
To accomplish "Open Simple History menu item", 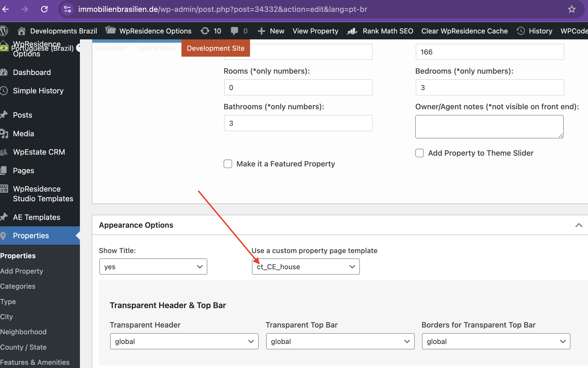I will [x=38, y=91].
